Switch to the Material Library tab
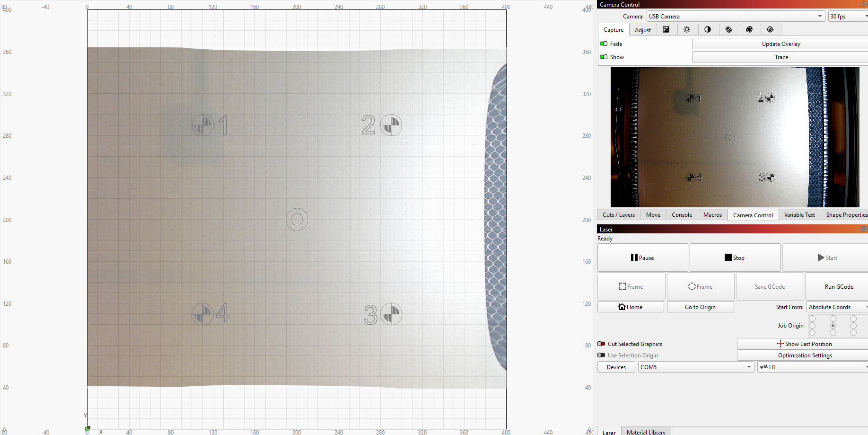 646,432
